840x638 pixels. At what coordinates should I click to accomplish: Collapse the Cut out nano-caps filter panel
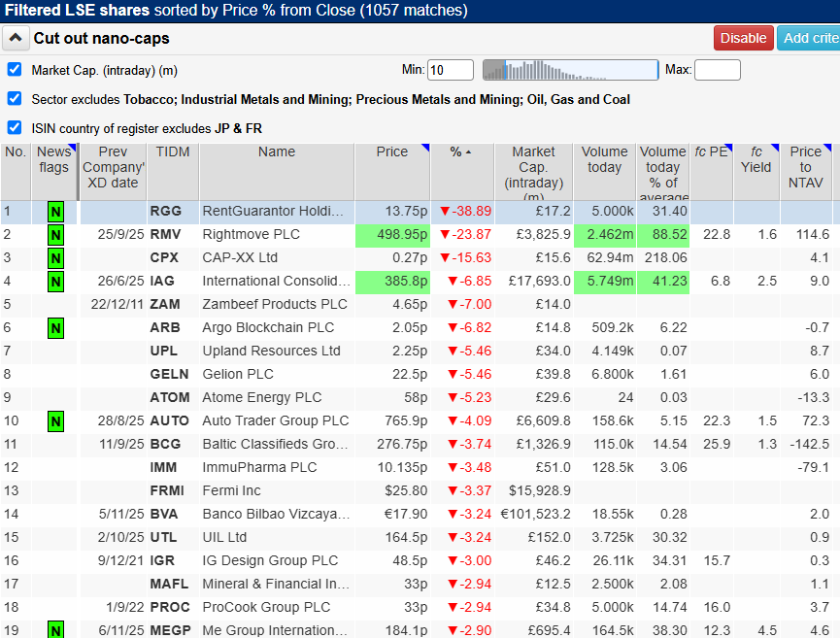point(16,38)
